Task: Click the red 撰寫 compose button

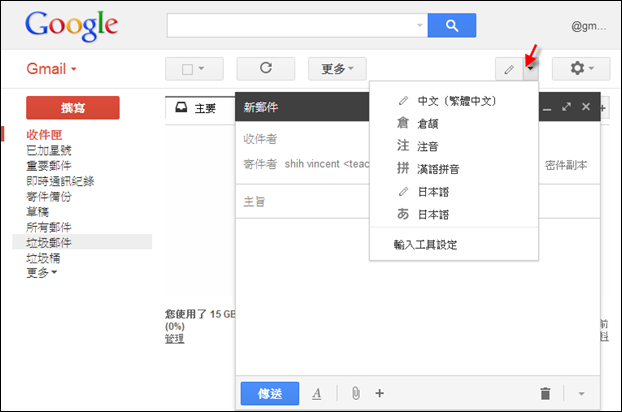Action: coord(73,107)
